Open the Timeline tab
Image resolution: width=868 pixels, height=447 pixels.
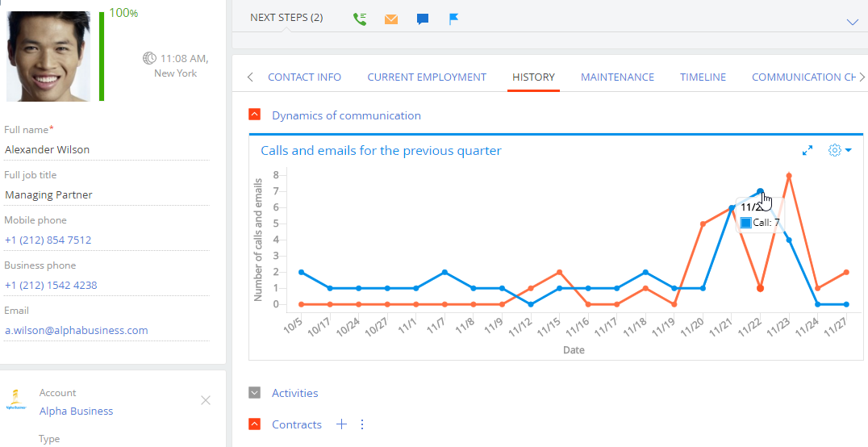703,77
